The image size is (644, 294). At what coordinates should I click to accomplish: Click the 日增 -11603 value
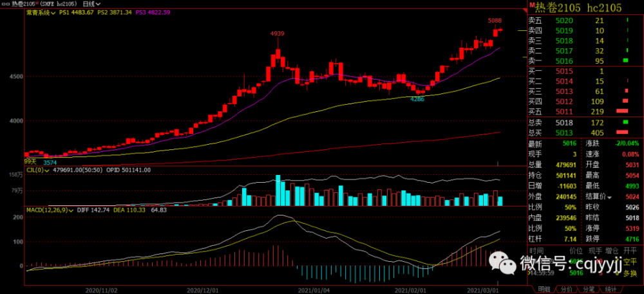(x=566, y=186)
